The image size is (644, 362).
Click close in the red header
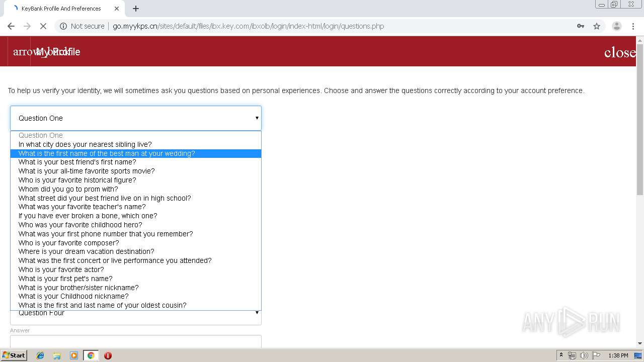point(620,52)
